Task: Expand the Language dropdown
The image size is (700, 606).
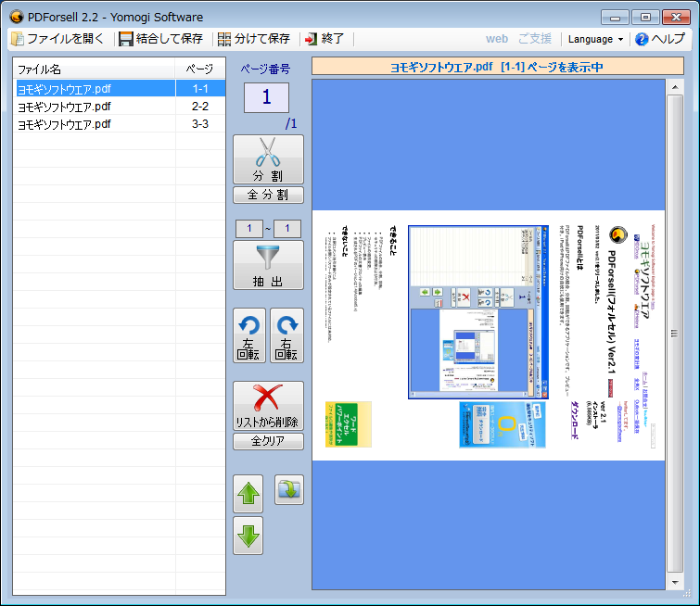Action: click(595, 39)
